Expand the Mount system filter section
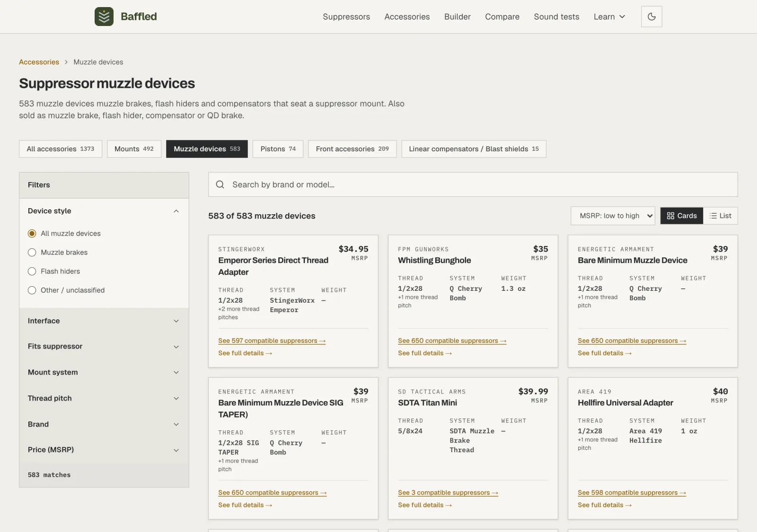 pos(104,373)
